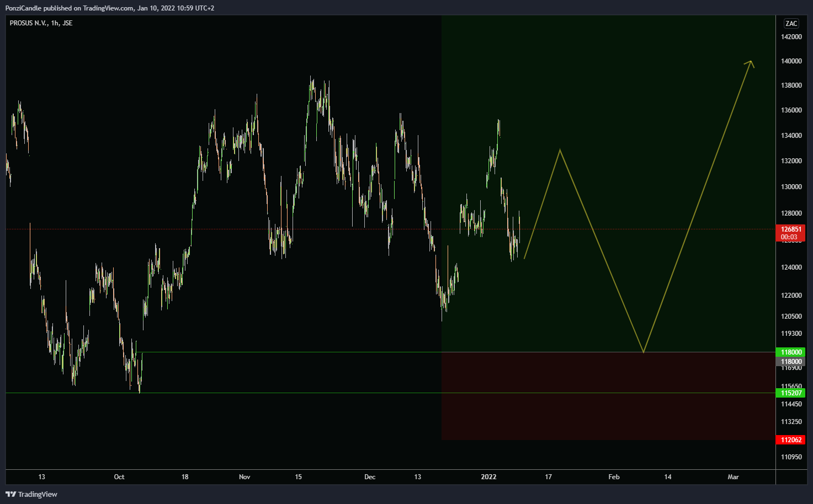Click the 136000 price axis label

pos(791,110)
